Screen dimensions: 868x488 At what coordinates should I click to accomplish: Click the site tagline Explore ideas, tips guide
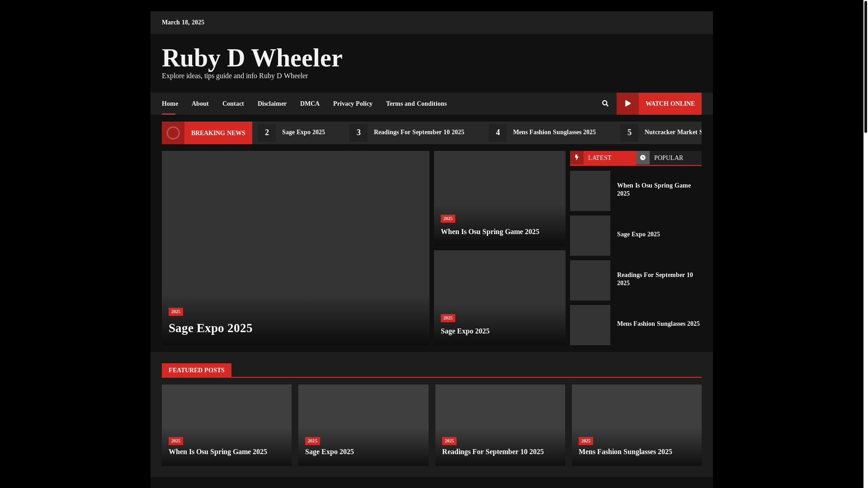tap(235, 76)
